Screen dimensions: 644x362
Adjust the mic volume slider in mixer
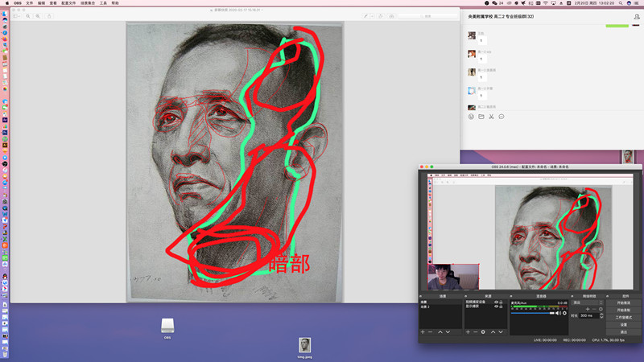click(x=533, y=313)
